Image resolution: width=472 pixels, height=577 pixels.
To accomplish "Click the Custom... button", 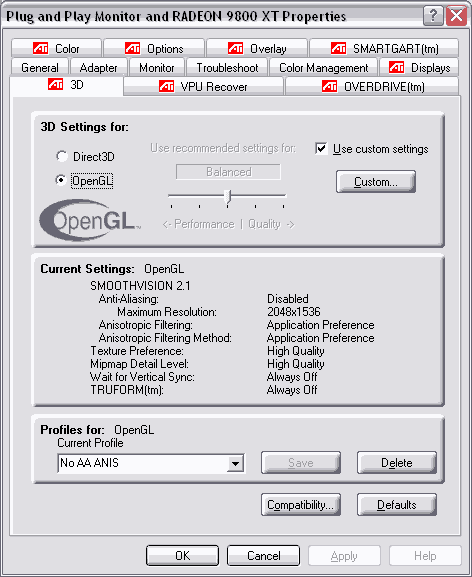I will [376, 182].
